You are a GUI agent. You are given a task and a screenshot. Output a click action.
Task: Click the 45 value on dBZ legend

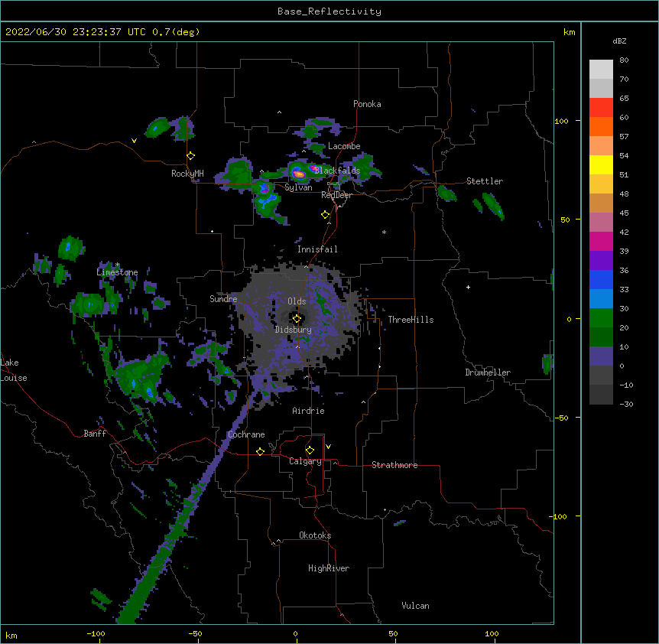[624, 213]
